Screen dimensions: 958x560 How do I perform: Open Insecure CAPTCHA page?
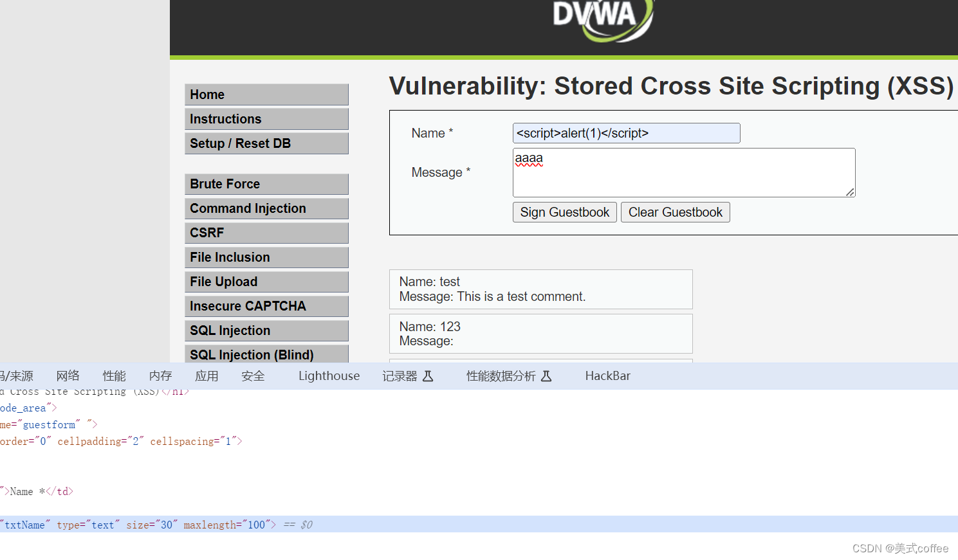(x=266, y=306)
